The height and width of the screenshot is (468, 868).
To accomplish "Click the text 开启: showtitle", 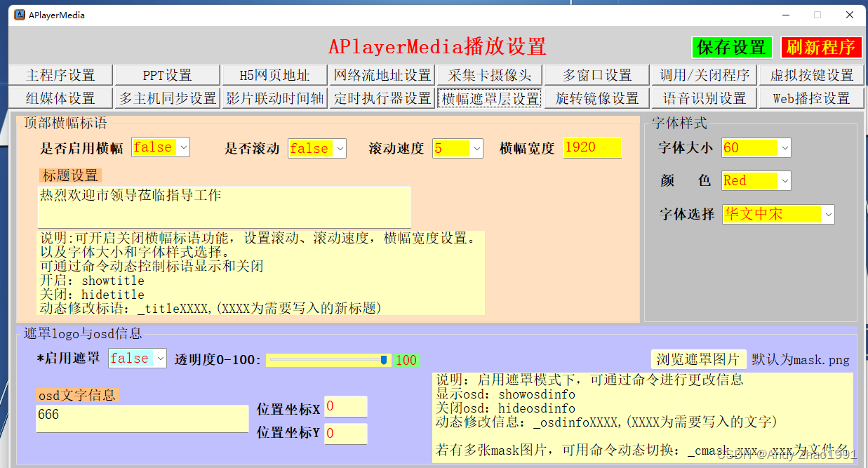I will point(92,281).
